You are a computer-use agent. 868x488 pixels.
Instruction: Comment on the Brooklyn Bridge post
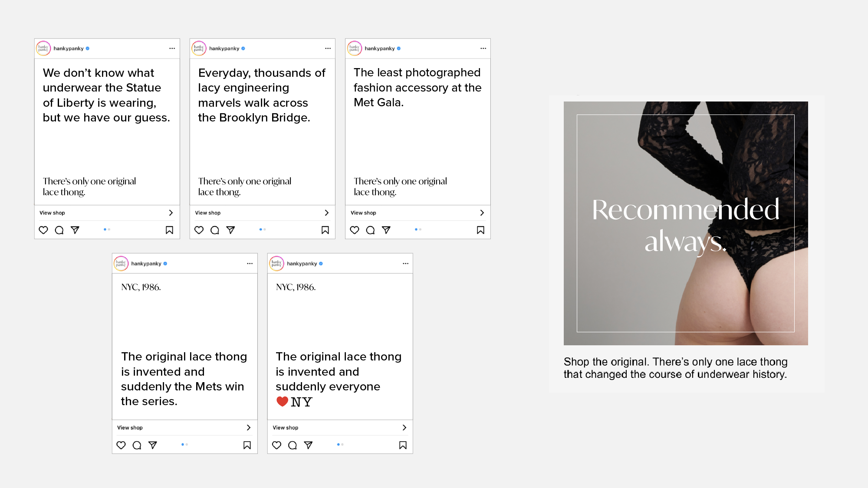(215, 230)
